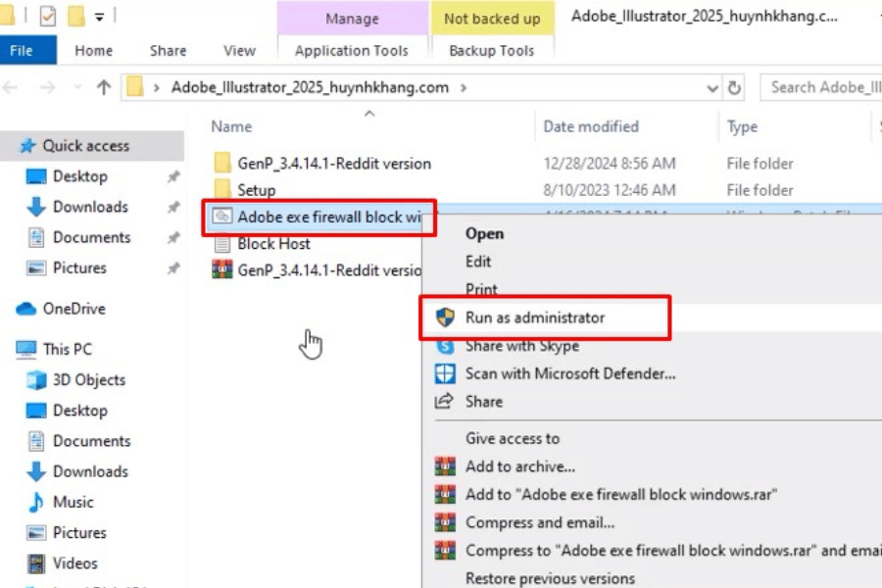
Task: Click the WinRAR icon beside Add to archive
Action: pos(446,466)
